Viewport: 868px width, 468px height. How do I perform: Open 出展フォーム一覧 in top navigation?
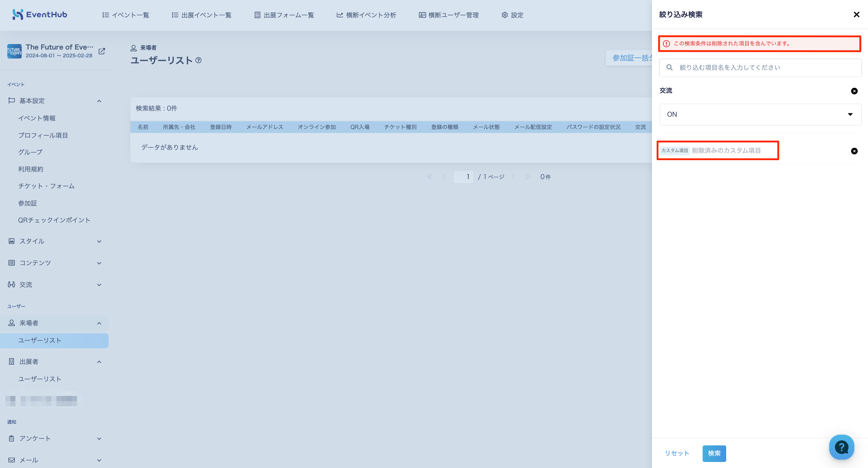point(284,15)
